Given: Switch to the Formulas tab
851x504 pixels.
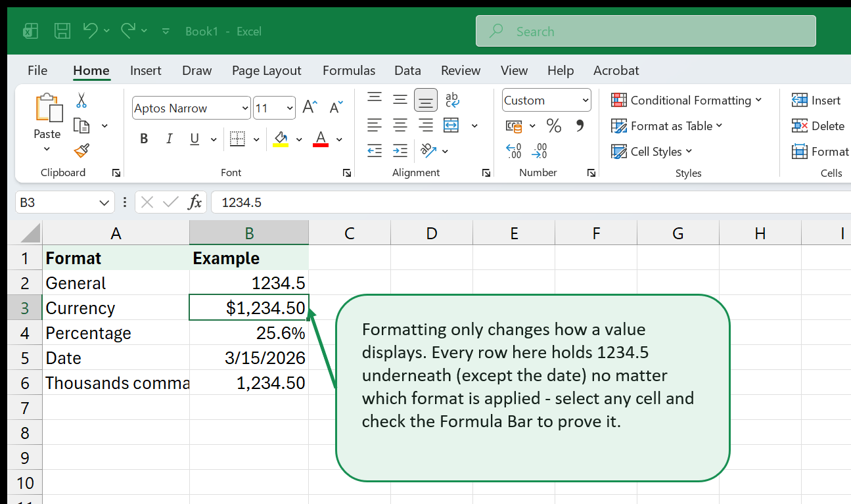Looking at the screenshot, I should (x=349, y=70).
